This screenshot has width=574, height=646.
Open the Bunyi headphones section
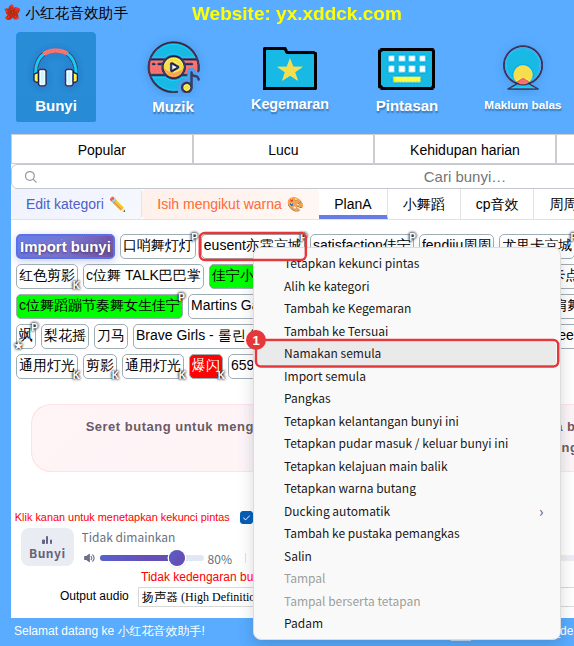click(x=56, y=77)
